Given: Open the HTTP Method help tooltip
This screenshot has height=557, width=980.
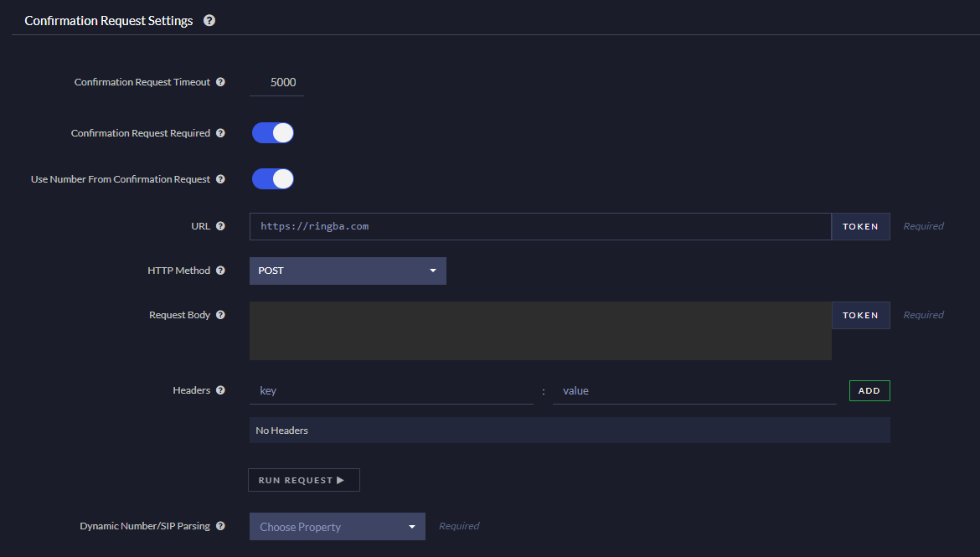Looking at the screenshot, I should point(220,270).
